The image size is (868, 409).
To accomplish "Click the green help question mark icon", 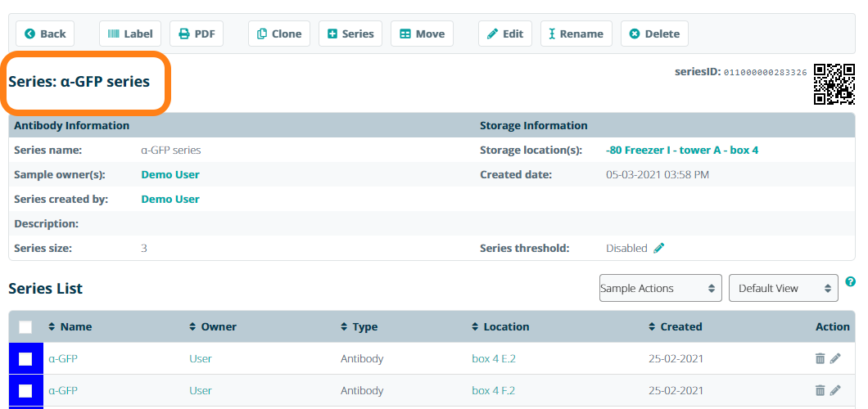I will coord(850,281).
